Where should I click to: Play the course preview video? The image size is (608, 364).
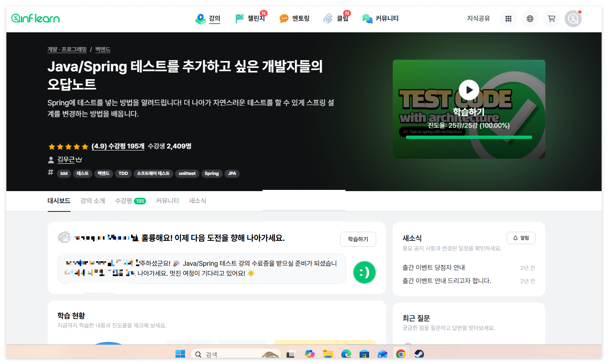[x=469, y=90]
